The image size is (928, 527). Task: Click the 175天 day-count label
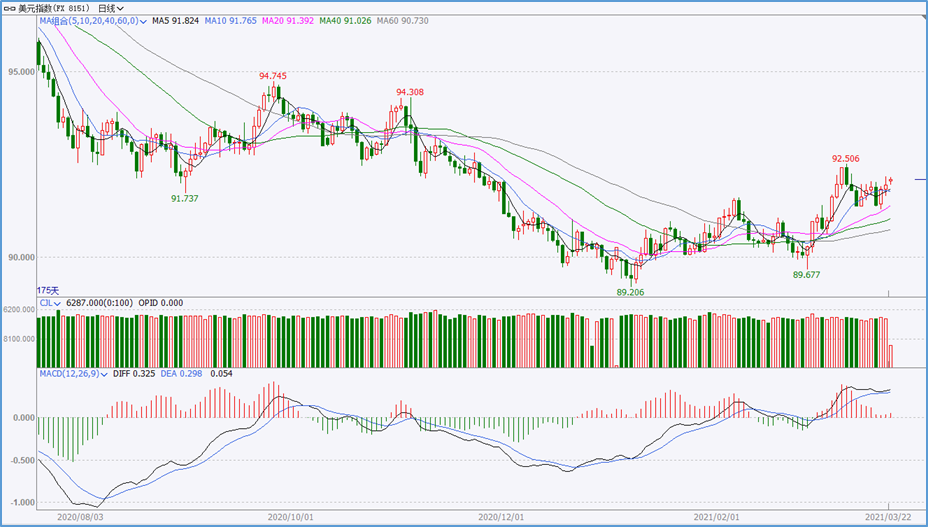[x=48, y=290]
